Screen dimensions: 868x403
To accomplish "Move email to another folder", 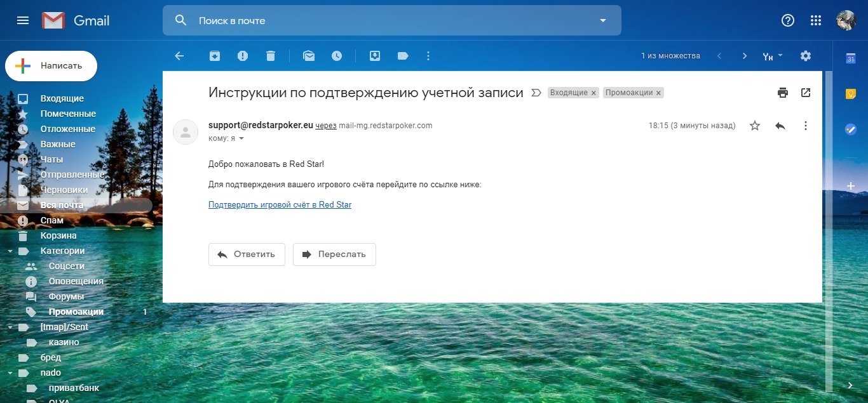I will [x=375, y=56].
